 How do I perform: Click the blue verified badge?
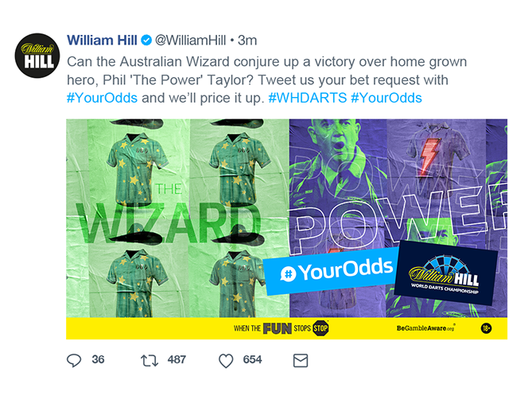tap(146, 41)
